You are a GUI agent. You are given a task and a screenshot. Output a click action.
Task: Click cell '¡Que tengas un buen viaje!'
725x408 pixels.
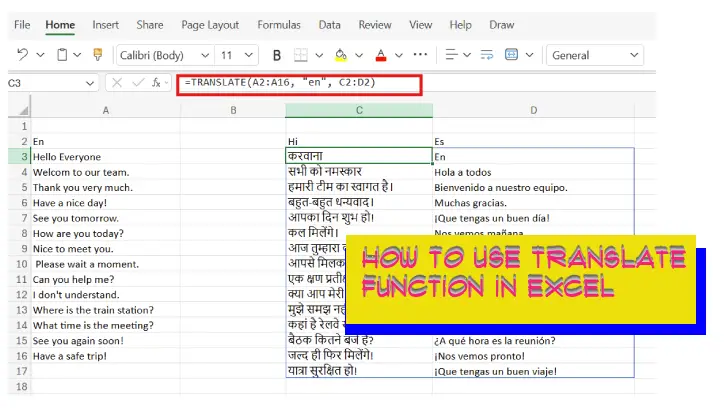tap(534, 371)
